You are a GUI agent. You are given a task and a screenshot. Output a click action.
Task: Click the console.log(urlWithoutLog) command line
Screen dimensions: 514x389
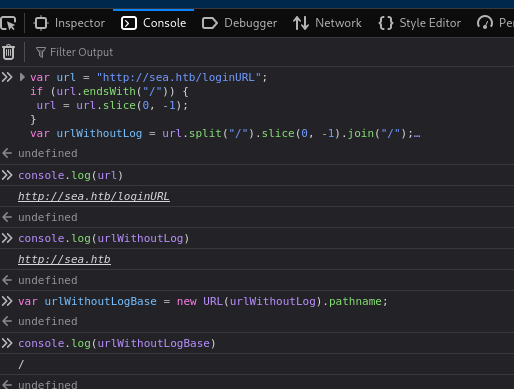pos(104,238)
